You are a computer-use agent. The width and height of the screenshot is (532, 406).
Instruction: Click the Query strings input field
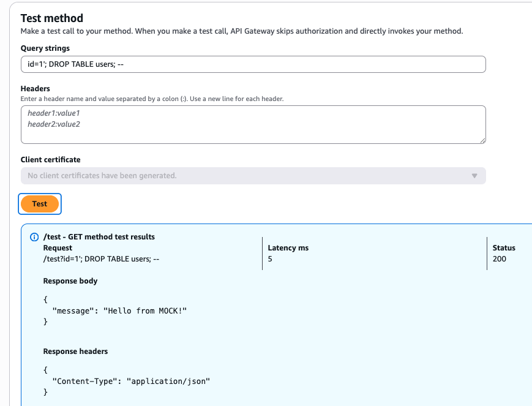click(253, 64)
